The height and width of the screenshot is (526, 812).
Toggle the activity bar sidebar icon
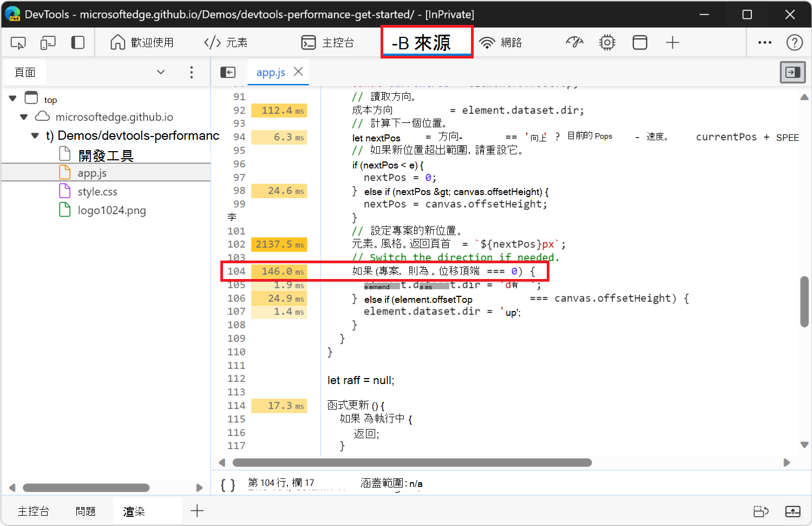pos(78,43)
